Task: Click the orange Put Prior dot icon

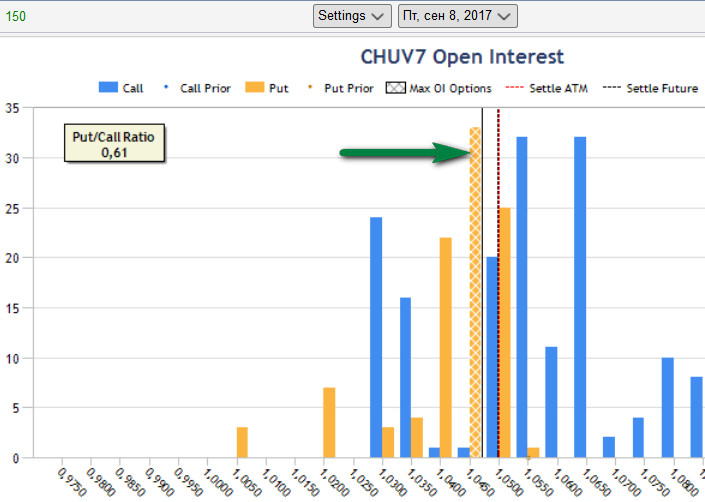Action: 309,88
